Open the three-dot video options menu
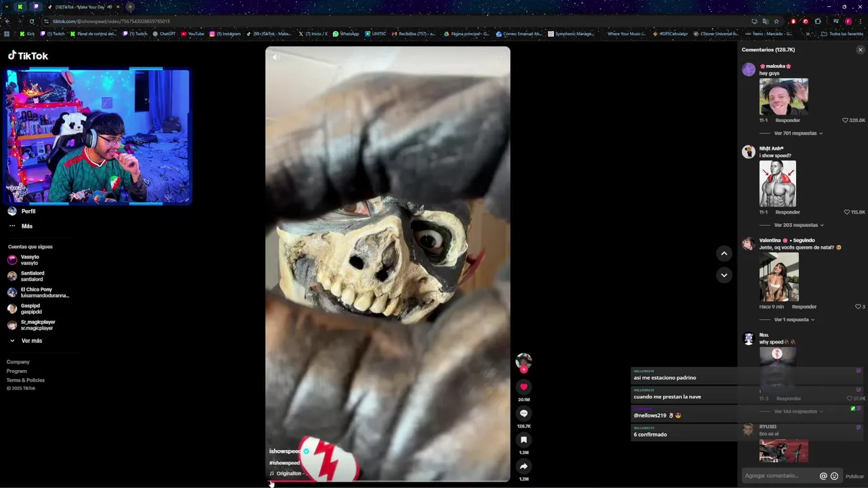Viewport: 868px width, 488px height. [500, 57]
